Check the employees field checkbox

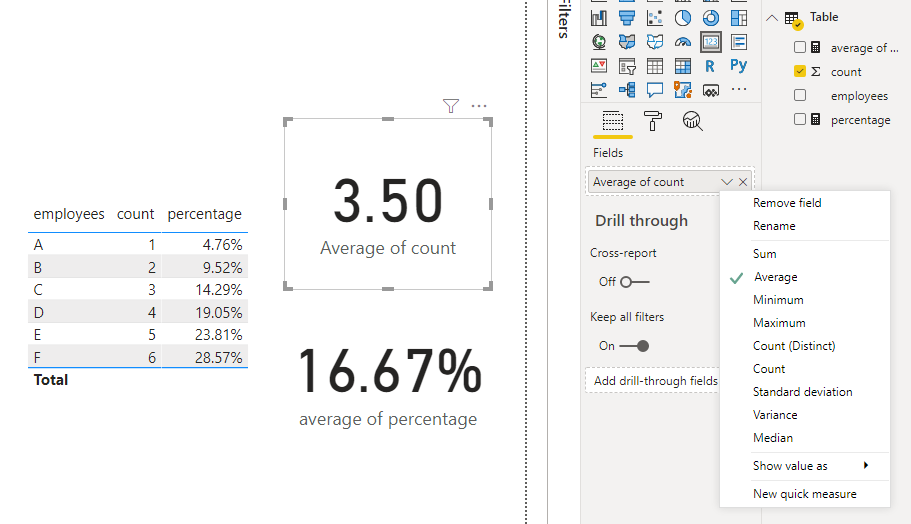tap(800, 95)
